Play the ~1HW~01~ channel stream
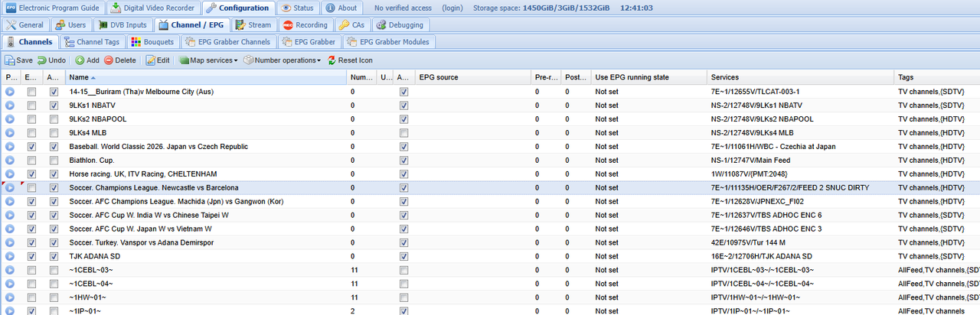980x315 pixels. point(10,297)
